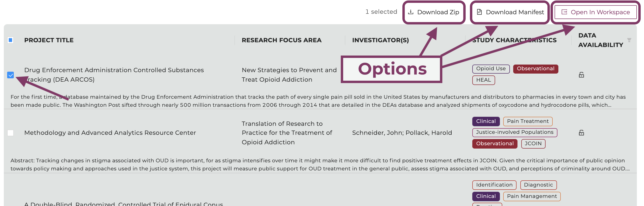Select the HEAL tag
Viewport: 644px width, 206px height.
coord(483,80)
